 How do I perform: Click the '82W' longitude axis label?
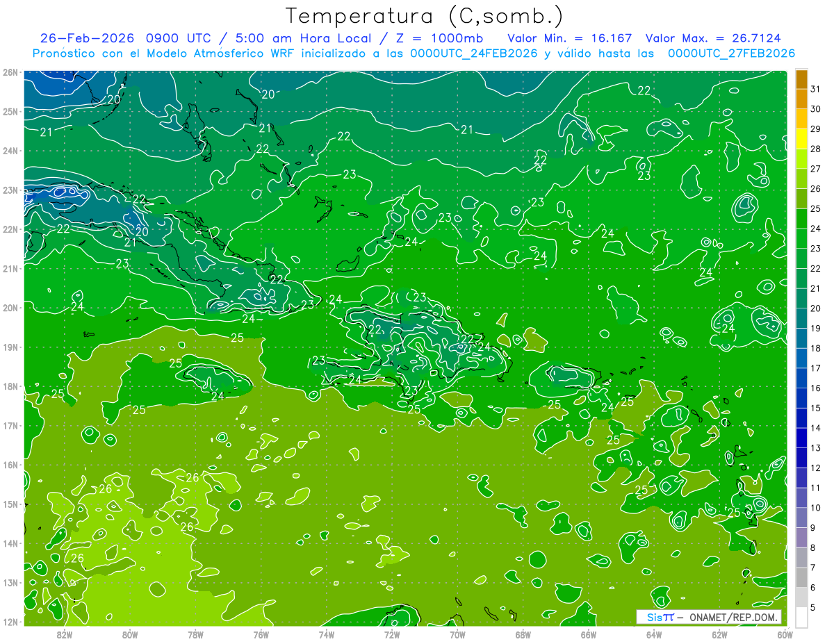65,634
